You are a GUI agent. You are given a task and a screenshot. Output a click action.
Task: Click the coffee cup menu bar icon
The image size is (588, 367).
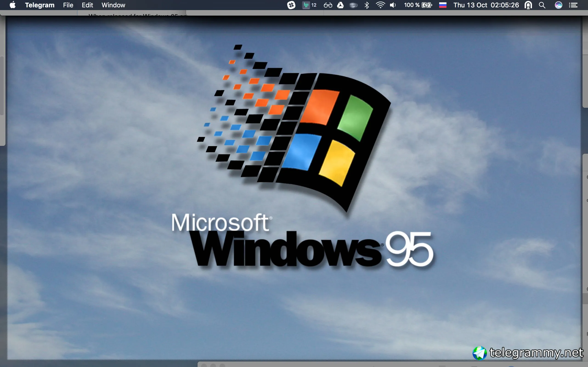click(353, 5)
